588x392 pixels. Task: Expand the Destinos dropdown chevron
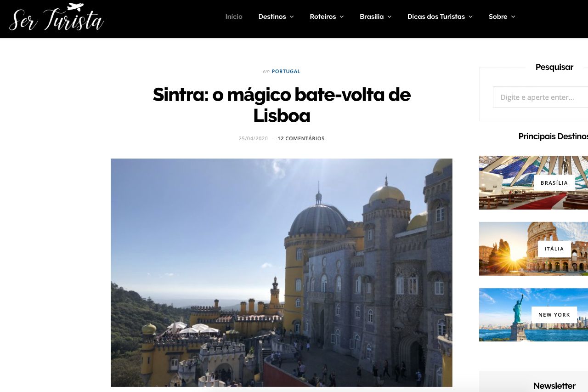click(x=292, y=17)
